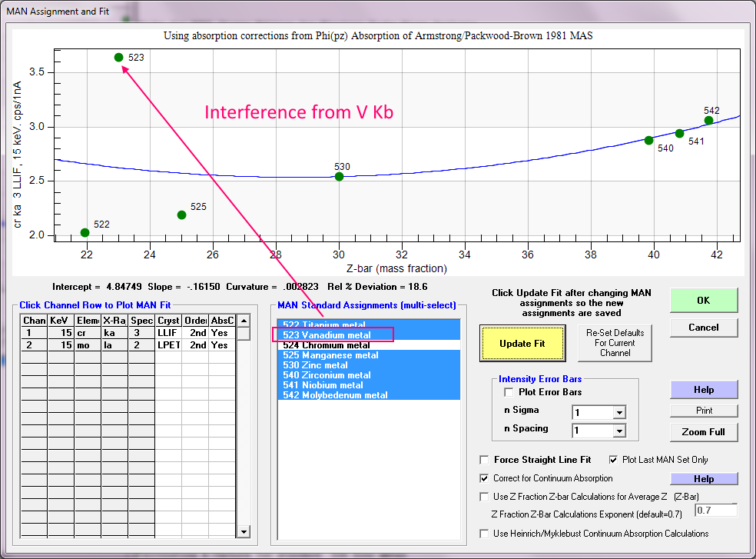Toggle Force Straight Line Fit checkbox
Viewport: 756px width, 559px height.
[484, 460]
